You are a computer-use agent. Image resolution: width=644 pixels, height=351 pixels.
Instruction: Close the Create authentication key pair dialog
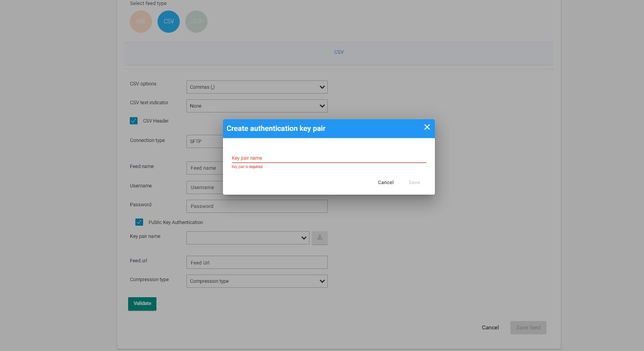(x=427, y=127)
